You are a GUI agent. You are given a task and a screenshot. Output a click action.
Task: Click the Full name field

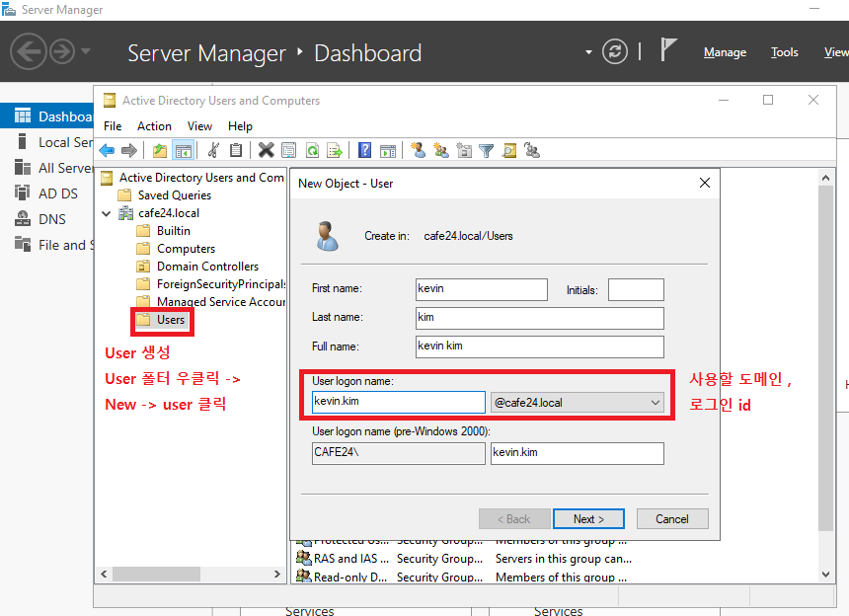click(540, 346)
